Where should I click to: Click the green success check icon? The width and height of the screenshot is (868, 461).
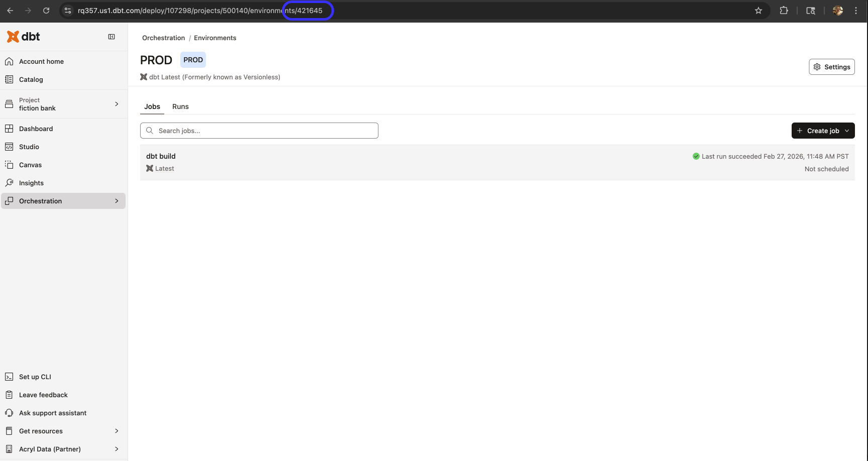(x=696, y=156)
